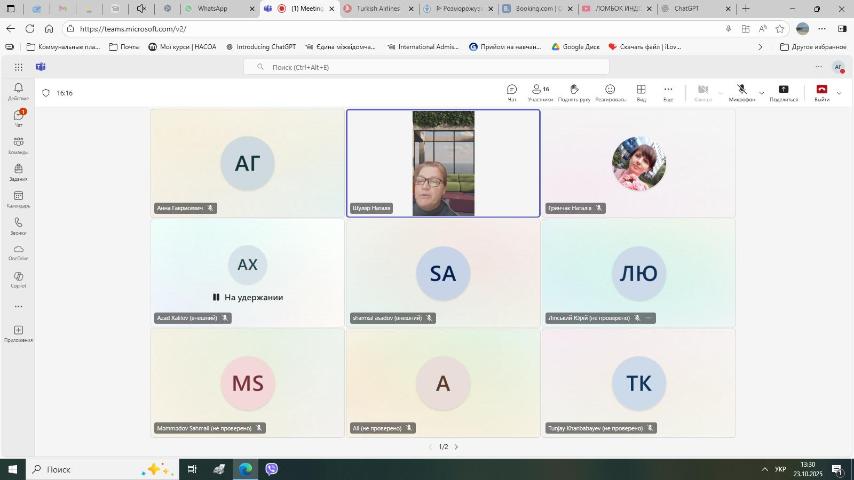Open the view layout menu

pyautogui.click(x=641, y=91)
